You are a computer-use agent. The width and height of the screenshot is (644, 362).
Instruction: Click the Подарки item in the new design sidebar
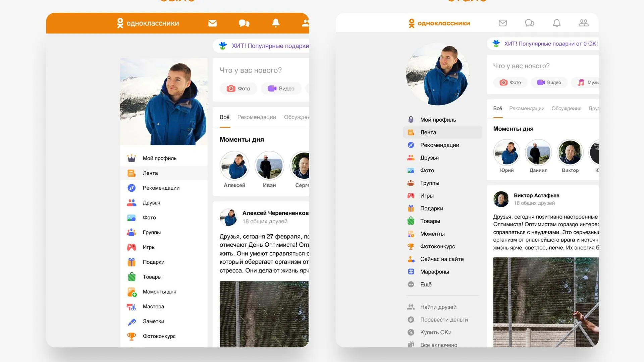tap(442, 208)
